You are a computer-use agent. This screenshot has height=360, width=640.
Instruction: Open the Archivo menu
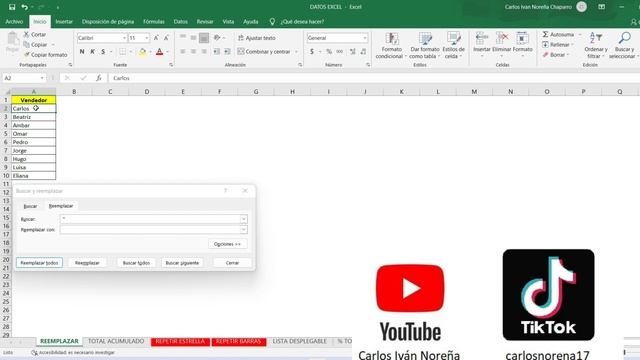click(14, 22)
